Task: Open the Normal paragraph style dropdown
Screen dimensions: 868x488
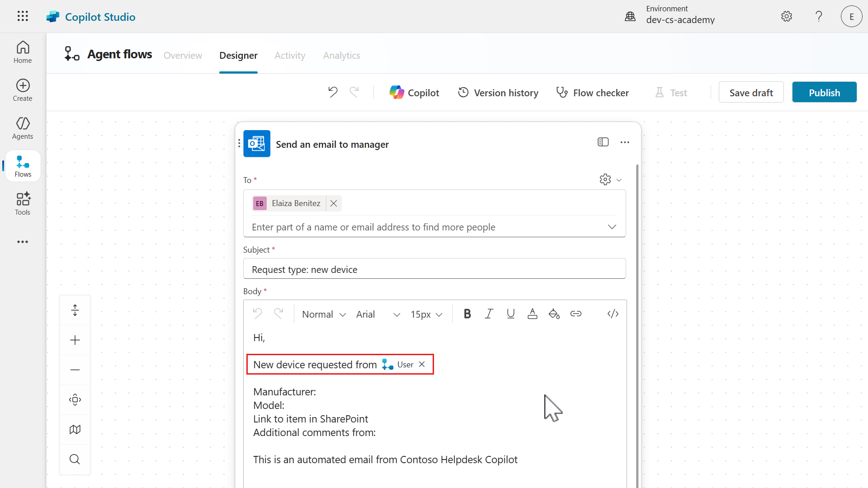Action: point(323,314)
